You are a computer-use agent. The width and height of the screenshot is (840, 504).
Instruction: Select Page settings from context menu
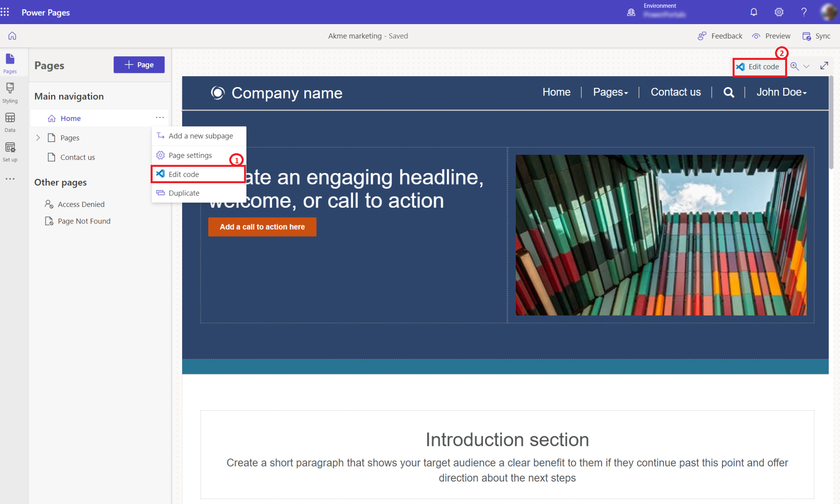pyautogui.click(x=190, y=154)
